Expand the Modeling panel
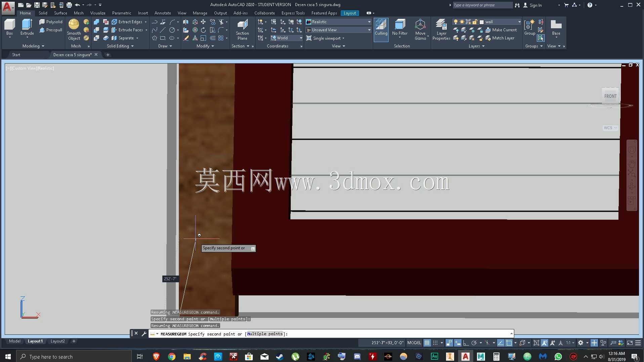The height and width of the screenshot is (362, 644). pos(33,46)
